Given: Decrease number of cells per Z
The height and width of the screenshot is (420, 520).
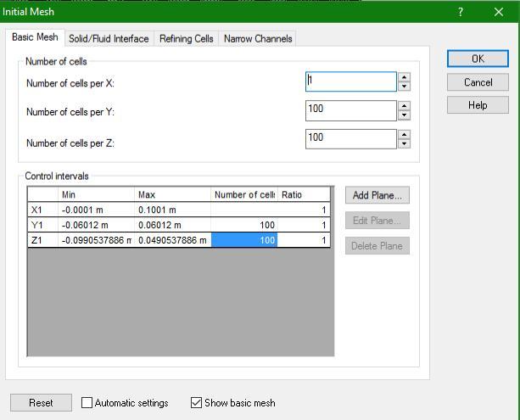Looking at the screenshot, I should (x=404, y=143).
